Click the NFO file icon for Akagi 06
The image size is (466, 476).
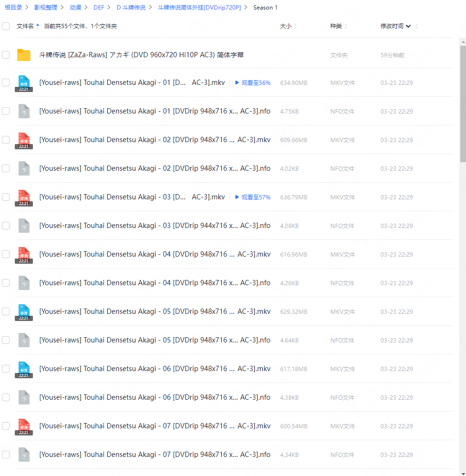24,397
